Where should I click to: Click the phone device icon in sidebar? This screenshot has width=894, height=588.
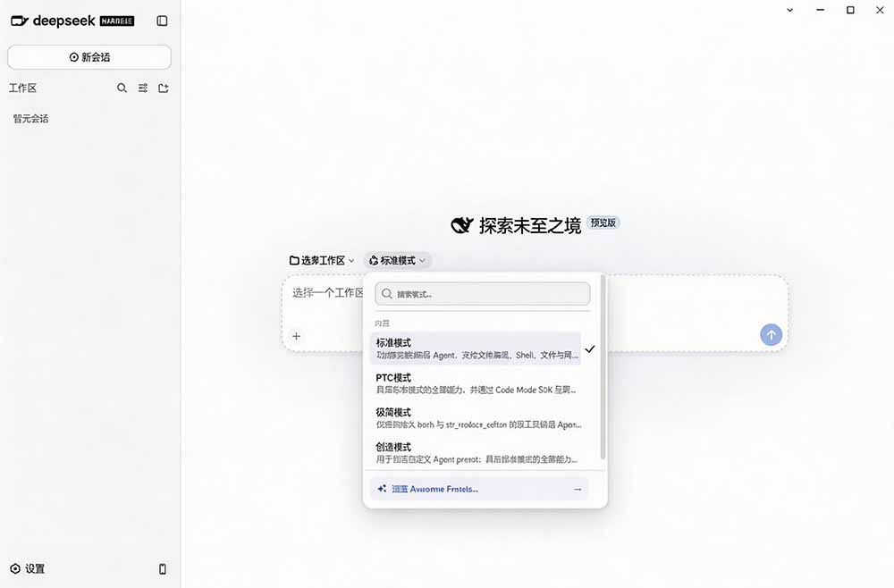point(163,568)
